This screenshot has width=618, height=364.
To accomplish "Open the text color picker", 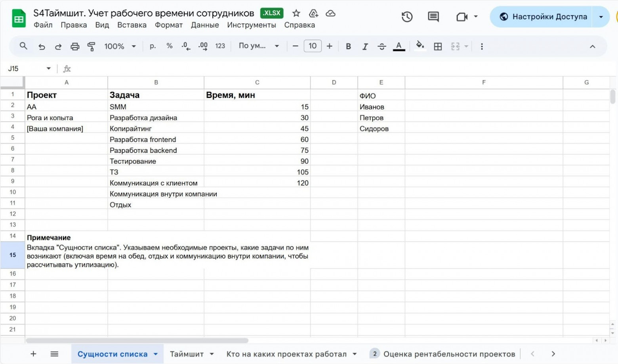I will [x=399, y=46].
